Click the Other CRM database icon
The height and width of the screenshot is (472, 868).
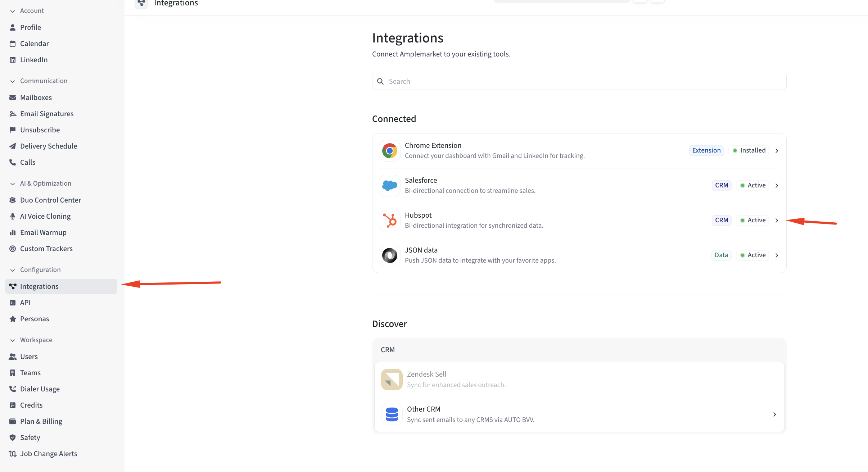coord(392,414)
